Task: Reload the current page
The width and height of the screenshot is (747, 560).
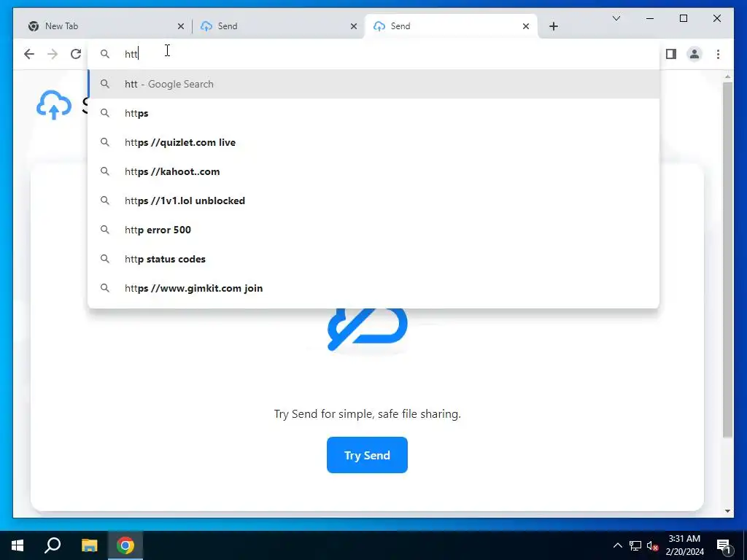Action: 76,54
